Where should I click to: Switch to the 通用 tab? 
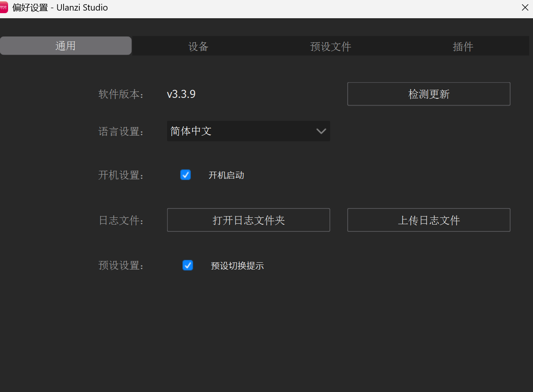tap(66, 46)
